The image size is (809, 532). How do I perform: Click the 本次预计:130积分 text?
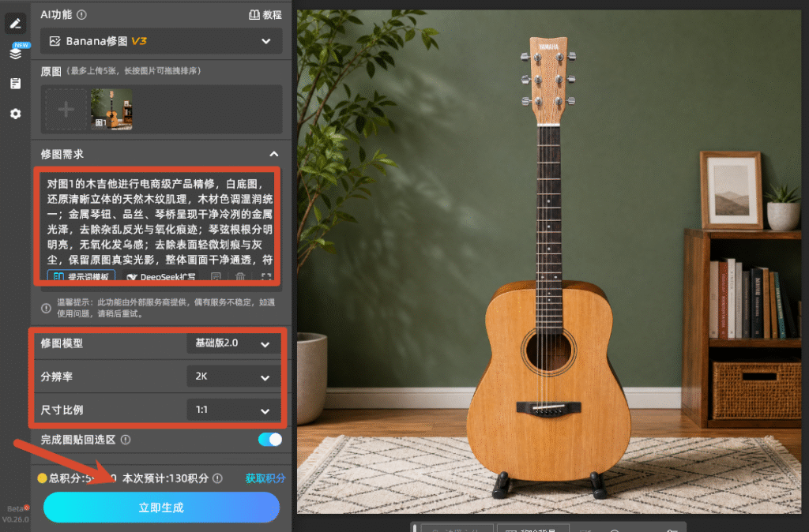pos(165,478)
